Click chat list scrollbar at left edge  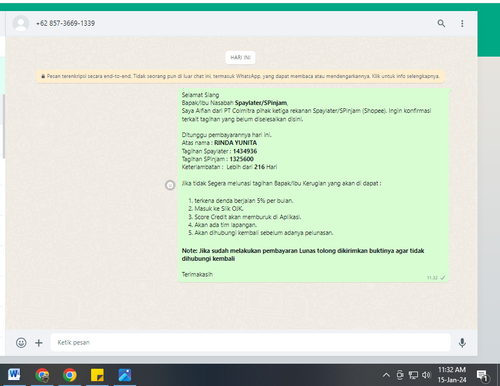coord(4,126)
